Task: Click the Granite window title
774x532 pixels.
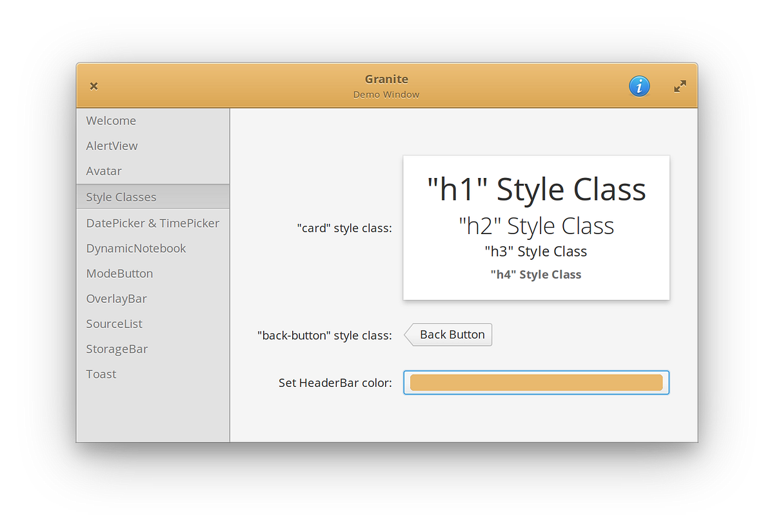Action: 386,79
